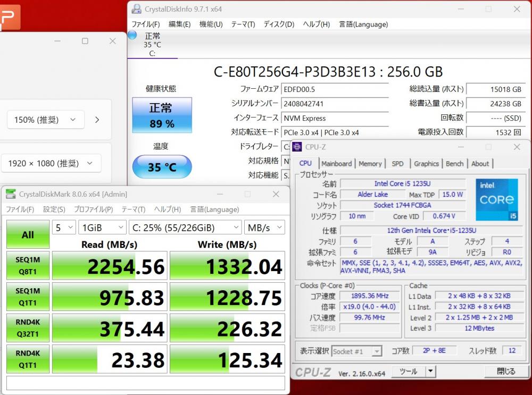This screenshot has width=532, height=395.
Task: Open ディスク(D) menu in CrystalDiskInfo
Action: [x=279, y=24]
